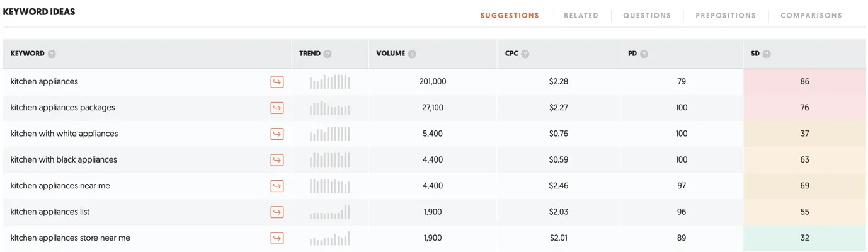Viewport: 868px width, 252px height.
Task: Click arrow icon for kitchen appliances keyword
Action: [277, 82]
